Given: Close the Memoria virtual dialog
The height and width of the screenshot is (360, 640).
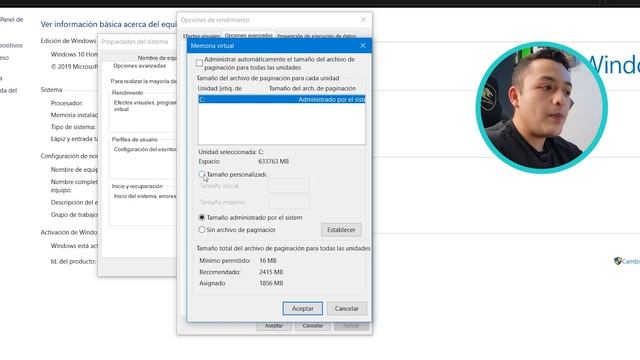Looking at the screenshot, I should [x=363, y=46].
